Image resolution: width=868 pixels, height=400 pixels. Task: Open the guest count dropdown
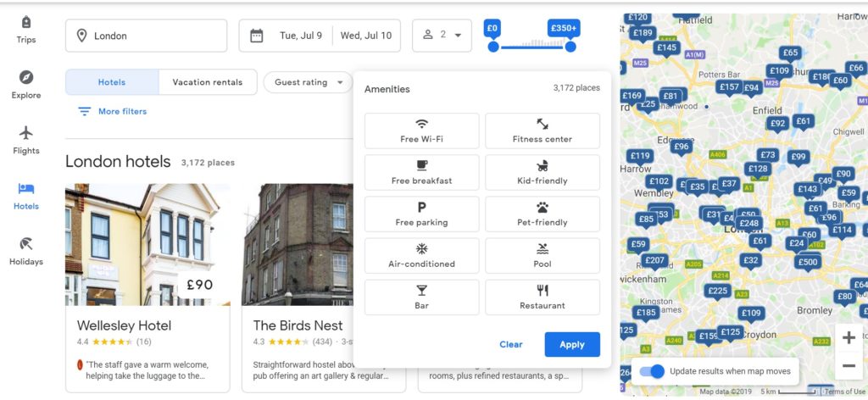click(442, 36)
